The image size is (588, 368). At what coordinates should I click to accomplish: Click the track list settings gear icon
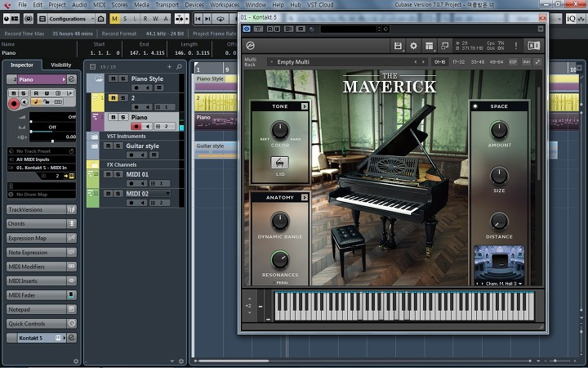pos(181,361)
